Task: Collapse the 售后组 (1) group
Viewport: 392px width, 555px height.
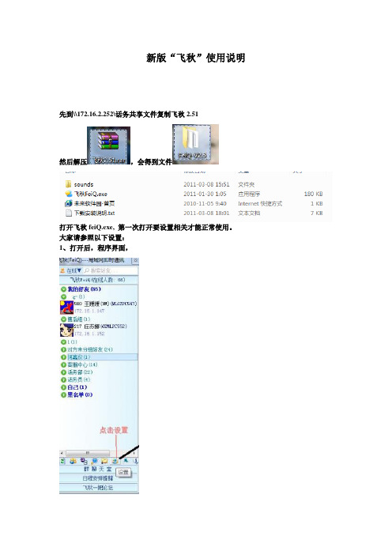Action: click(64, 319)
